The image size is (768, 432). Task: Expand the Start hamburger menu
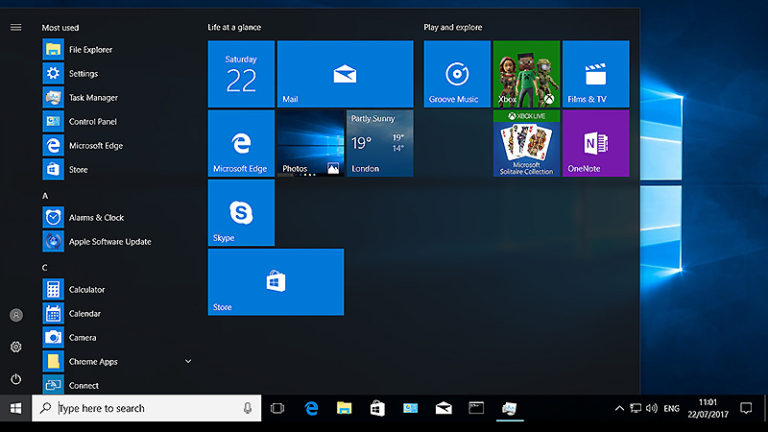tap(16, 27)
